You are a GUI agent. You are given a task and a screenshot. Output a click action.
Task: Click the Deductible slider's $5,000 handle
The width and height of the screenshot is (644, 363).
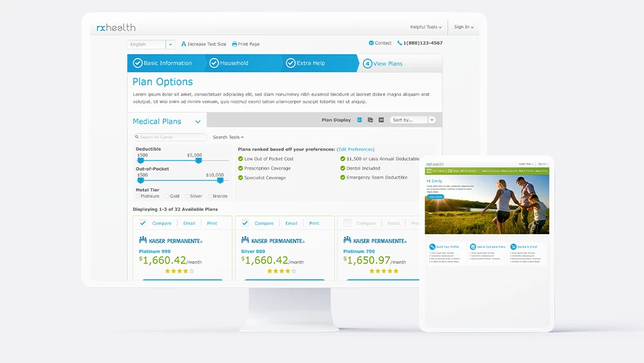tap(199, 161)
